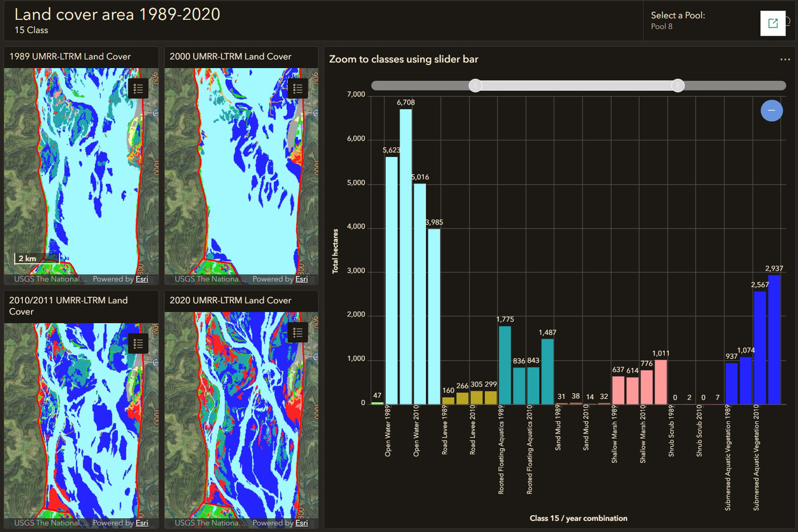Follow the Esri link on the 2010/2011 map
798x532 pixels.
(x=142, y=523)
